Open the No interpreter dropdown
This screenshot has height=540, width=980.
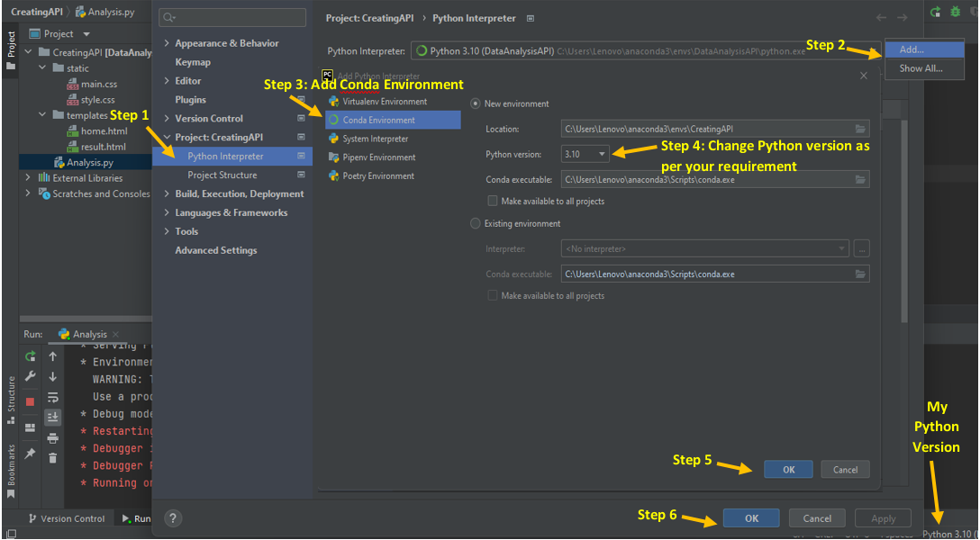705,248
